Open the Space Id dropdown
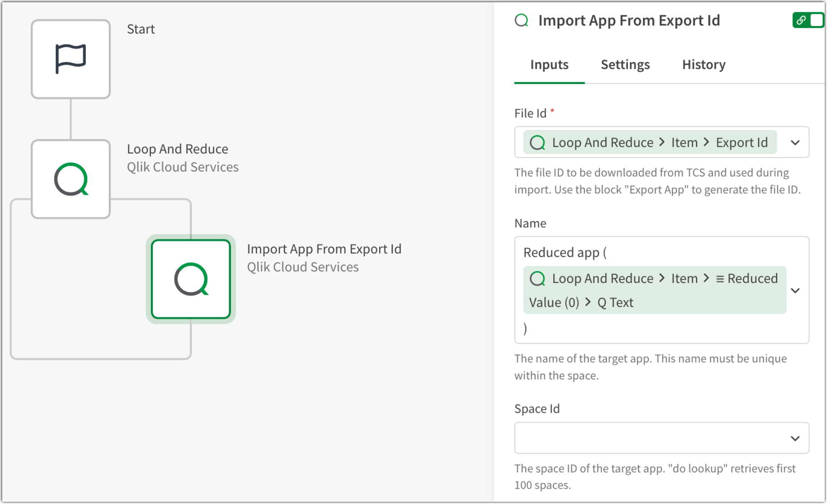 pos(795,438)
